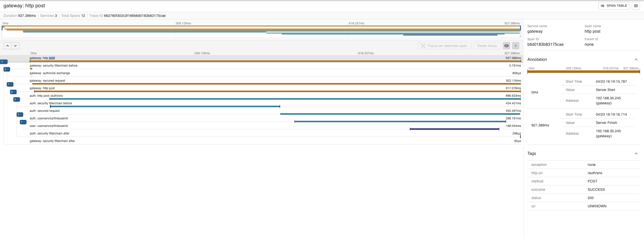
Task: Click the Span ID b6d0183b83175cae
Action: tap(545, 44)
